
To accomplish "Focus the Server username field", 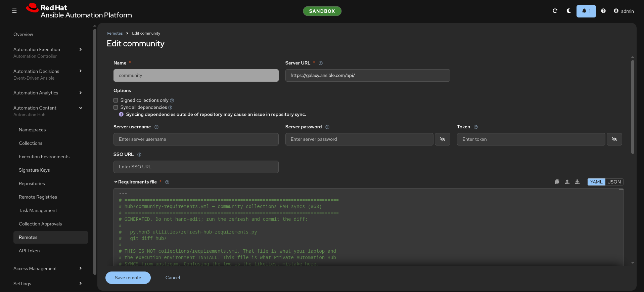I will pyautogui.click(x=196, y=139).
